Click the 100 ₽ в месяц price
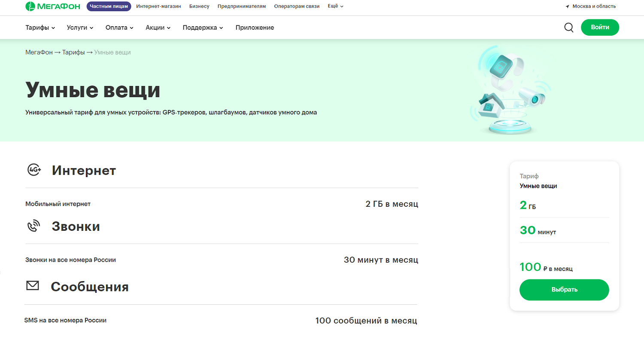Image resolution: width=644 pixels, height=340 pixels. pos(546,267)
